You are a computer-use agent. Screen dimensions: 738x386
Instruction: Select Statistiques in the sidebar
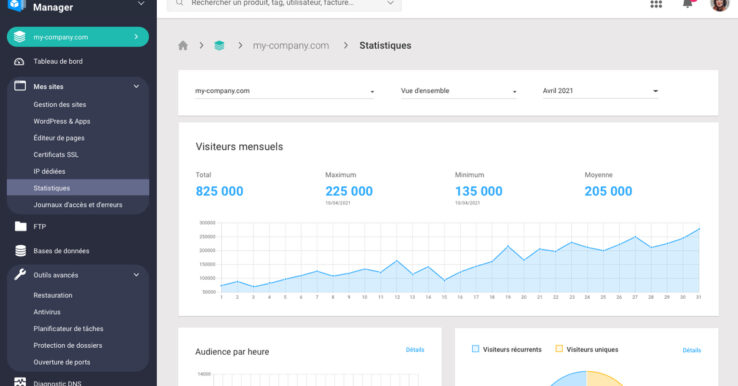78,187
